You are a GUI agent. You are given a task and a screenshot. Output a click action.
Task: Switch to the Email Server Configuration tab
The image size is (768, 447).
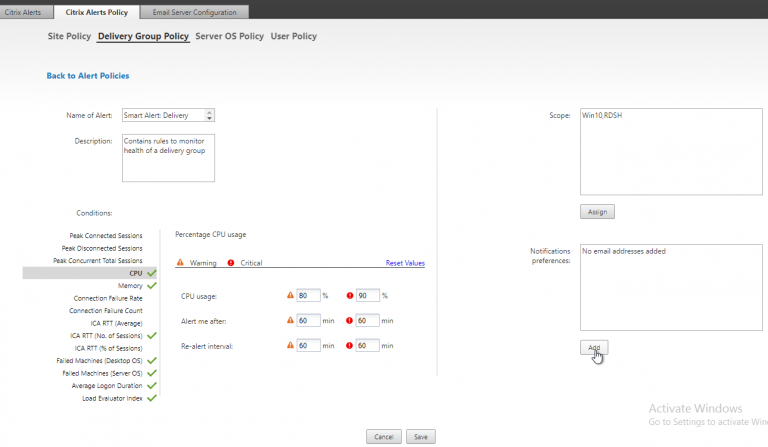194,12
